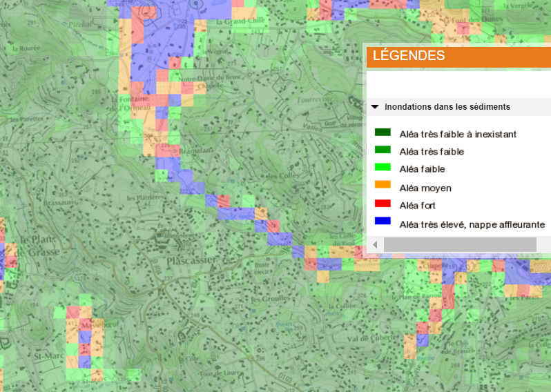Image resolution: width=551 pixels, height=392 pixels.
Task: Collapse the Inondations dans les sédiments triangle
Action: pyautogui.click(x=375, y=107)
